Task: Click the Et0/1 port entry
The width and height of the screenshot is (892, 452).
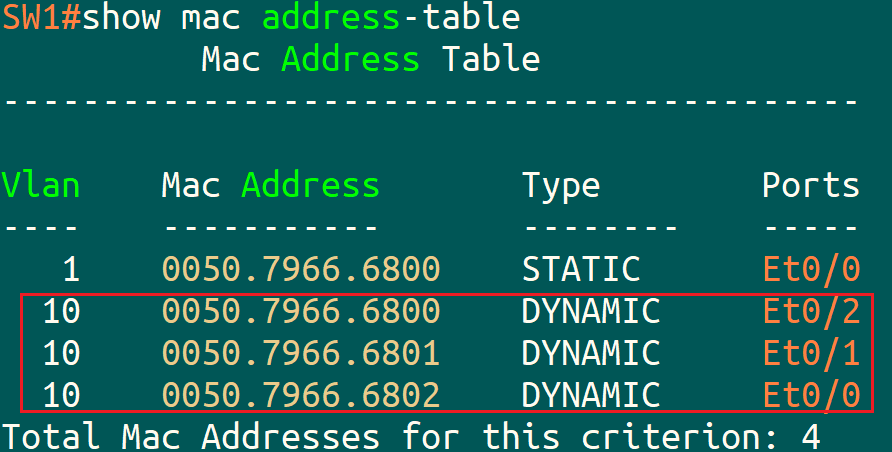Action: coord(810,353)
